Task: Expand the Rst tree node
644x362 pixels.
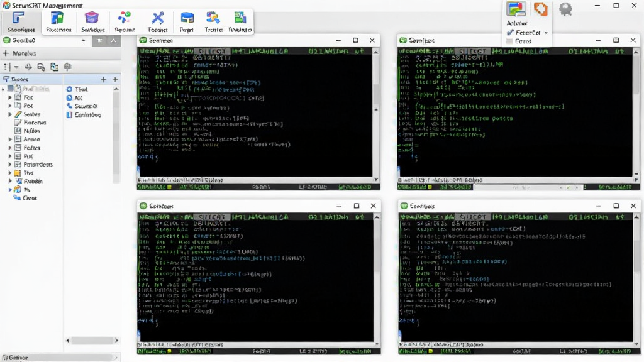Action: tap(10, 156)
